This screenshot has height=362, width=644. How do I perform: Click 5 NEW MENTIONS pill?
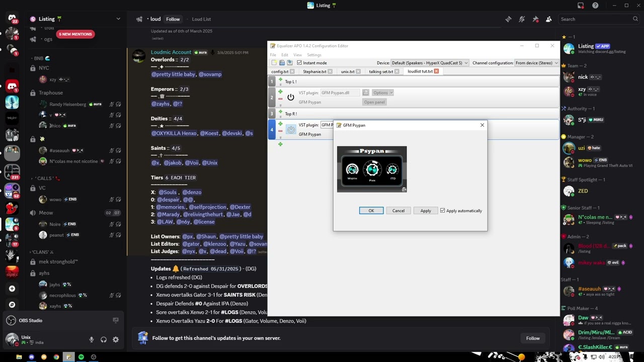(75, 34)
